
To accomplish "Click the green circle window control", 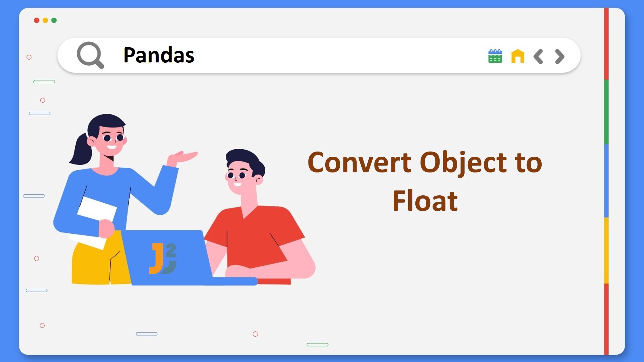I will pyautogui.click(x=54, y=21).
